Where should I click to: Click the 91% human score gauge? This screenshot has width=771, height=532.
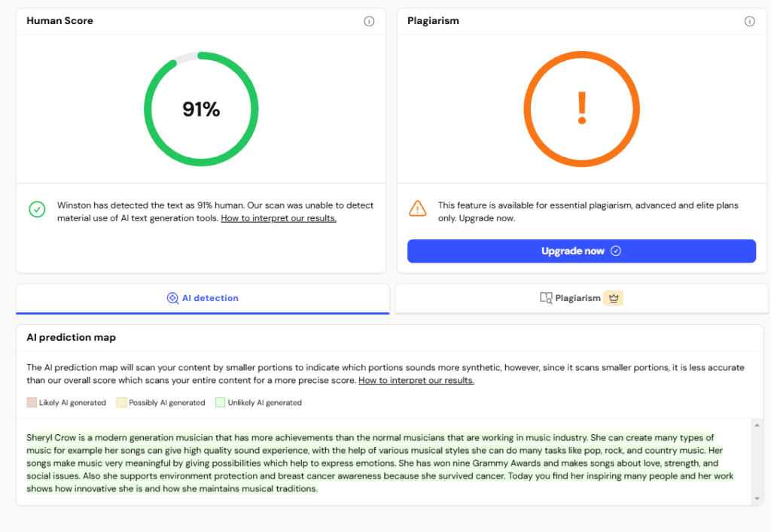pos(201,109)
